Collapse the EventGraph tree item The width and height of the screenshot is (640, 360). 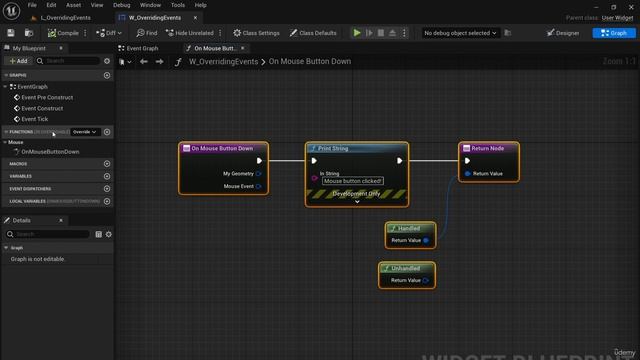[x=5, y=87]
